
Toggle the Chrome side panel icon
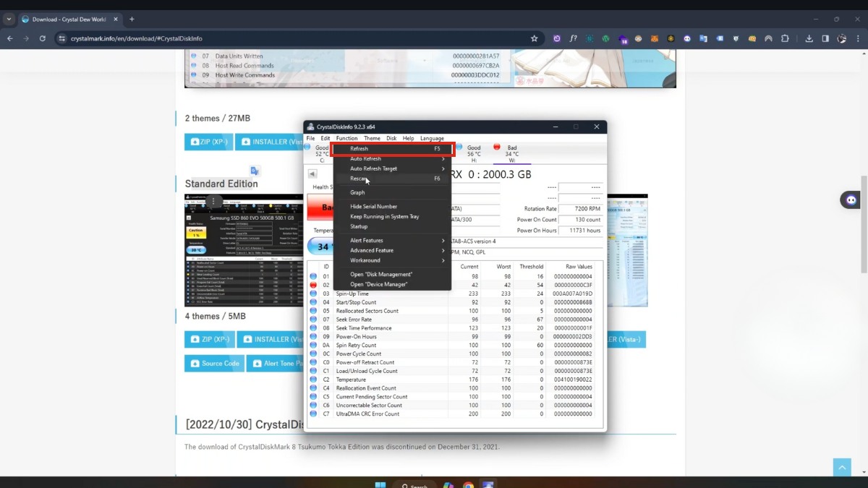[825, 38]
